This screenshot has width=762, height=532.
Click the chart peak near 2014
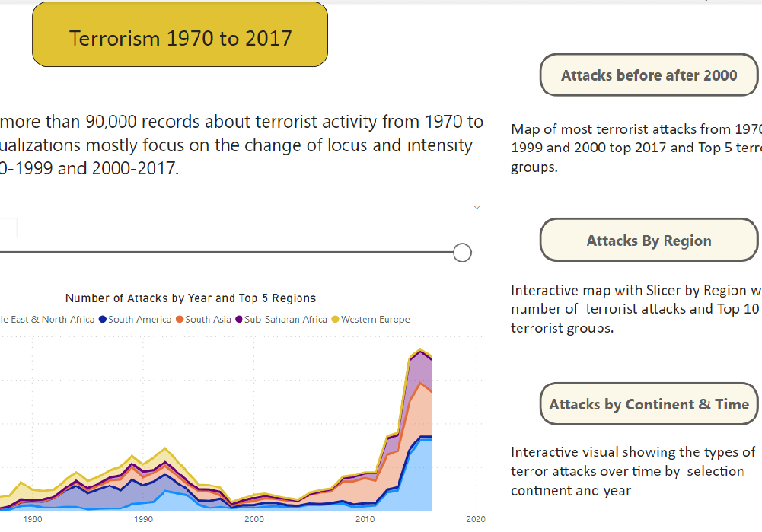[420, 349]
